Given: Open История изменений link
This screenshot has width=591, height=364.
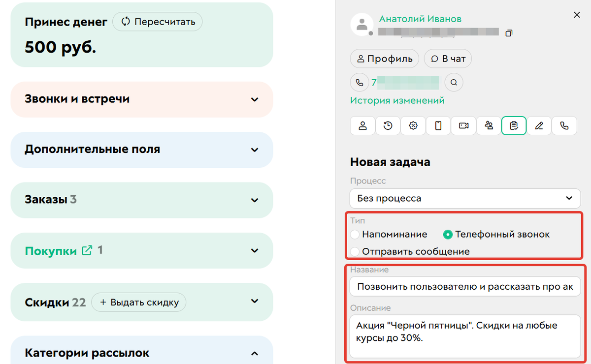Looking at the screenshot, I should (396, 100).
